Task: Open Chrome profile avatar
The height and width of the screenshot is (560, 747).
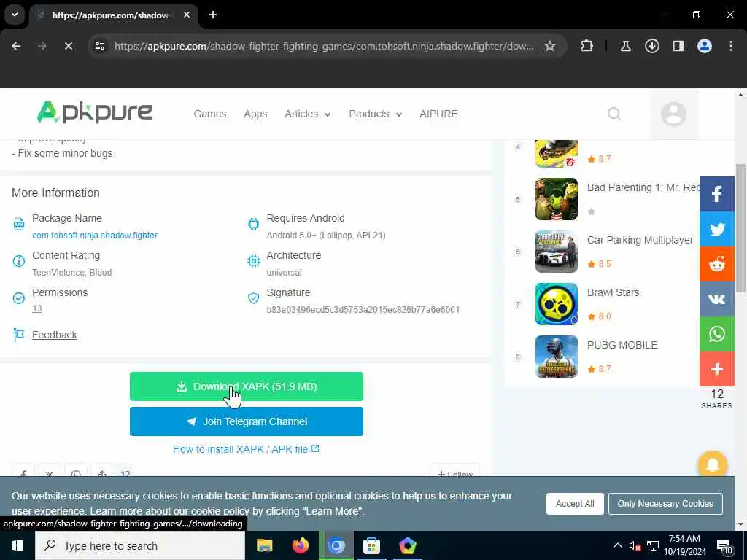Action: (x=705, y=46)
